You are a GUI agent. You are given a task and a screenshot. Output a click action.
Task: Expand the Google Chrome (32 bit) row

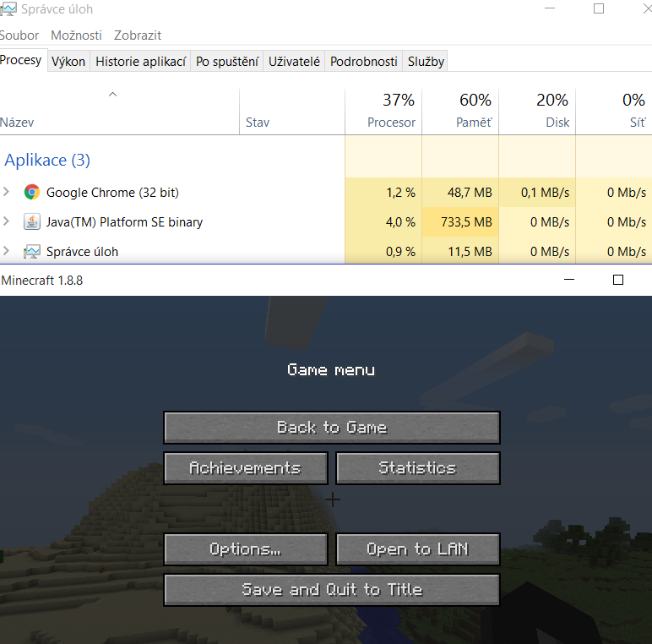point(6,192)
